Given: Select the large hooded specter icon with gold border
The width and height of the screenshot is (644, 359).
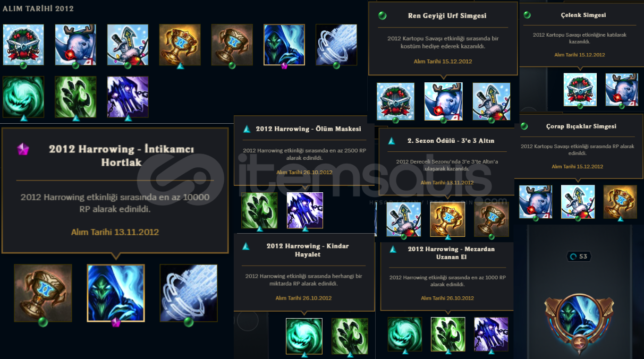Looking at the screenshot, I should coord(116,293).
